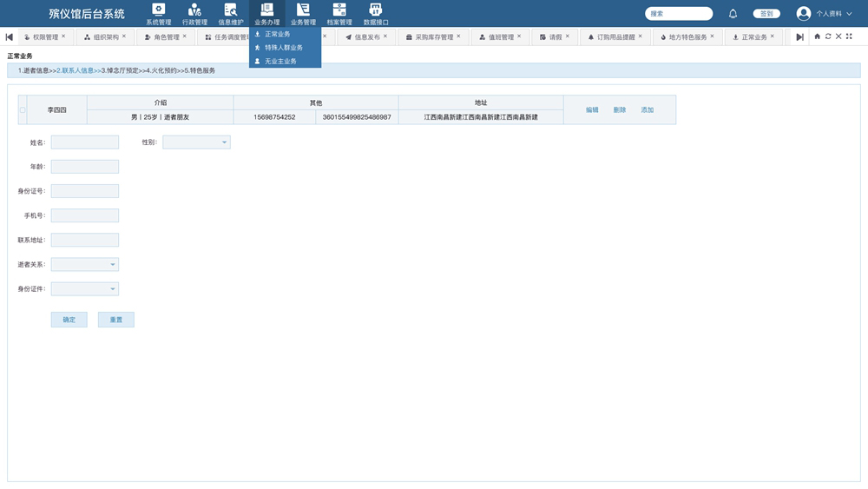Select 特殊人群业务 from the dropdown menu
This screenshot has width=868, height=489.
[284, 48]
